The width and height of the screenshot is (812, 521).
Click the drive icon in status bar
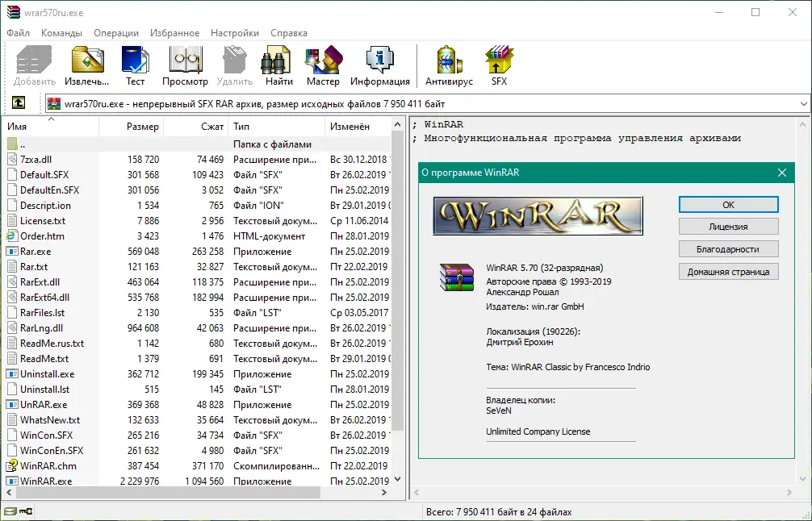coord(10,512)
